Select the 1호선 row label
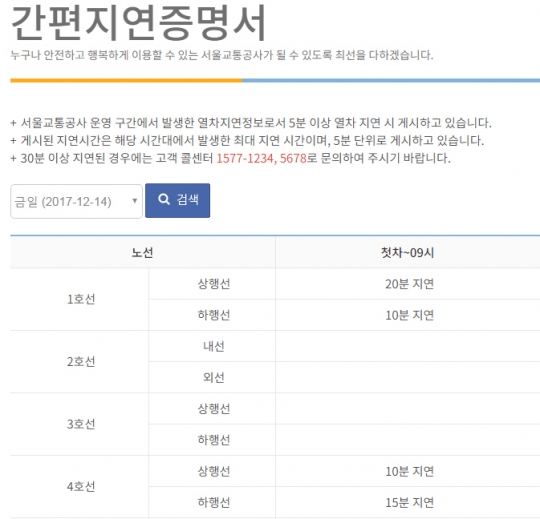The height and width of the screenshot is (519, 540). (81, 299)
